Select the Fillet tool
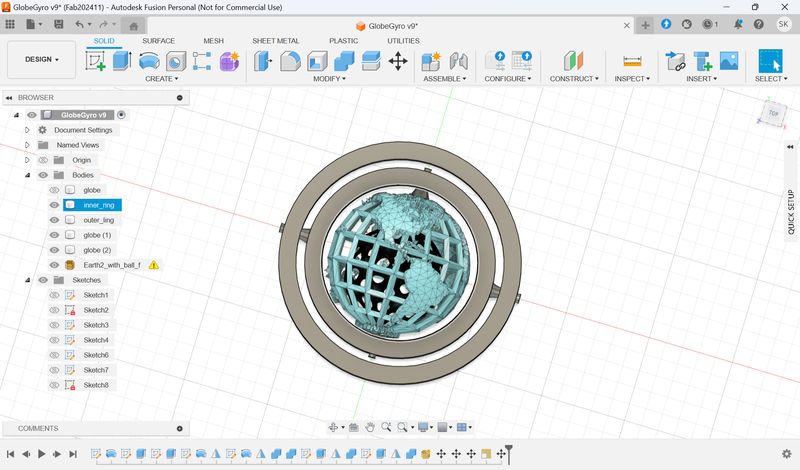 [290, 61]
